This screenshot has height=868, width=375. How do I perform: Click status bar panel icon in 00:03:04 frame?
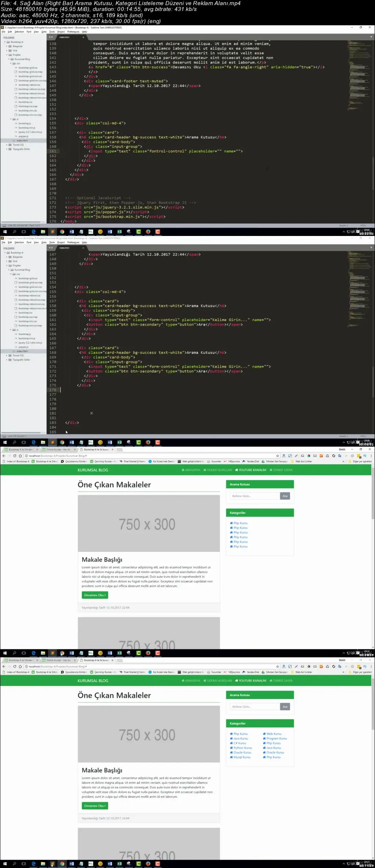(4, 225)
